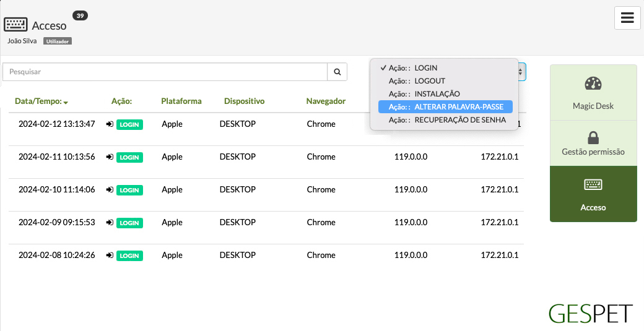Screen dimensions: 644x331
Task: Click login arrow icon in 2024-02-09 row
Action: pos(110,223)
